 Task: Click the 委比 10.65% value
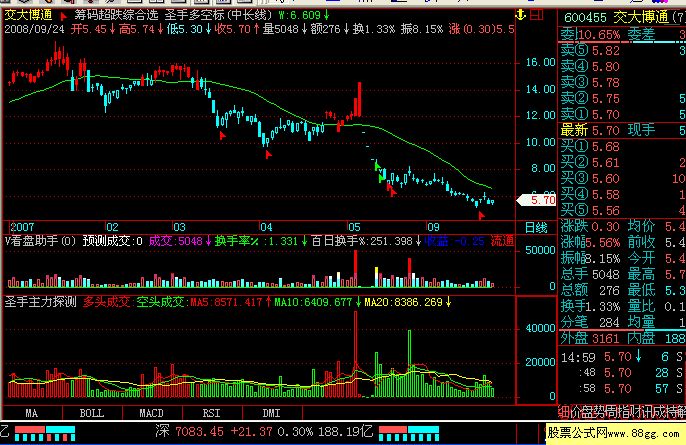tap(600, 35)
